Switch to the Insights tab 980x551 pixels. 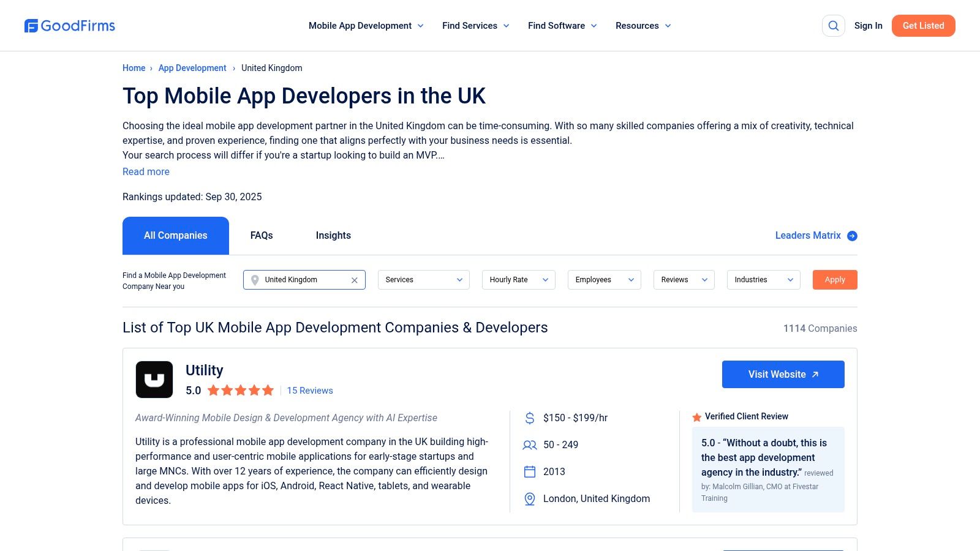pos(333,236)
